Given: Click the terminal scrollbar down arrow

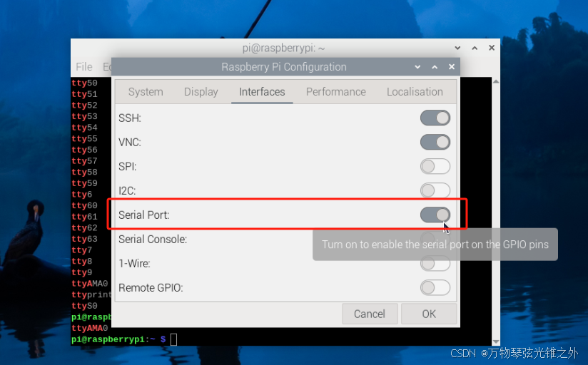Looking at the screenshot, I should point(496,341).
